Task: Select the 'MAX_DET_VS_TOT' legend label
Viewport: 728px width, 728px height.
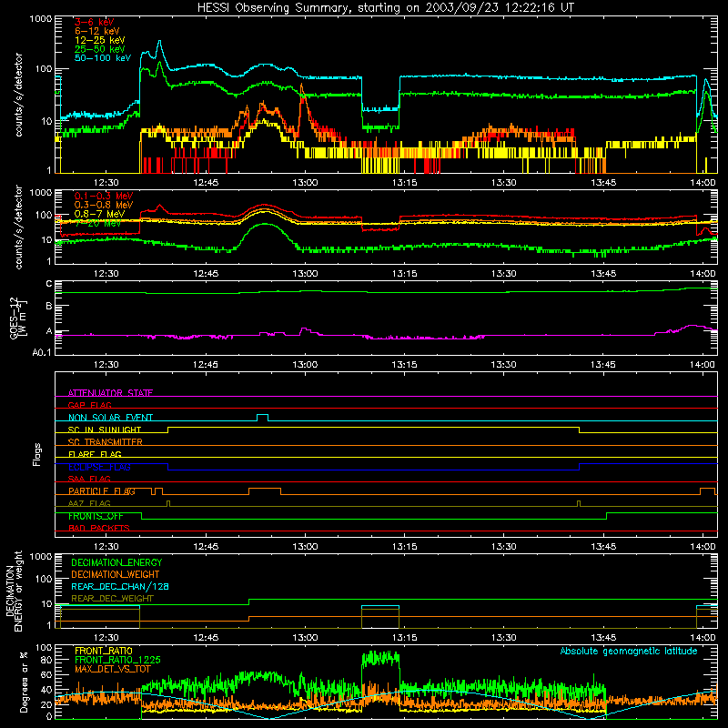Action: click(x=112, y=669)
